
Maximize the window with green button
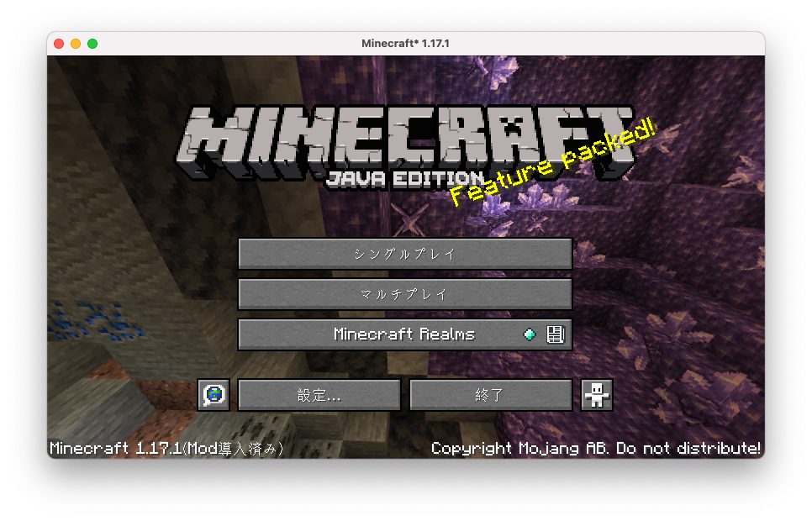tap(92, 44)
